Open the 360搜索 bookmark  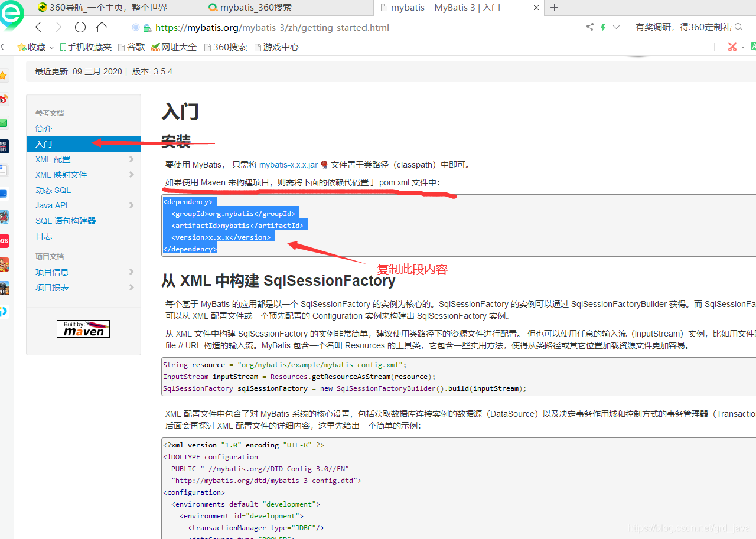225,47
